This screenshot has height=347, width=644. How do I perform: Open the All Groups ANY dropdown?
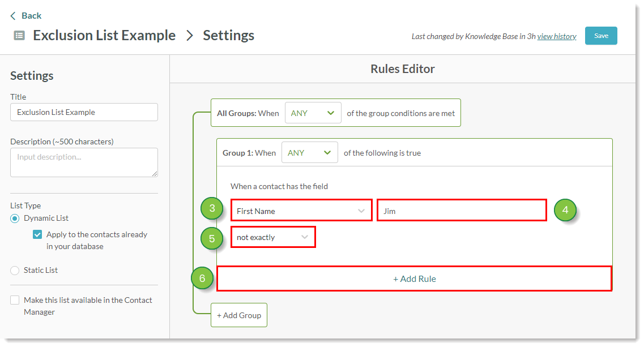[x=313, y=113]
